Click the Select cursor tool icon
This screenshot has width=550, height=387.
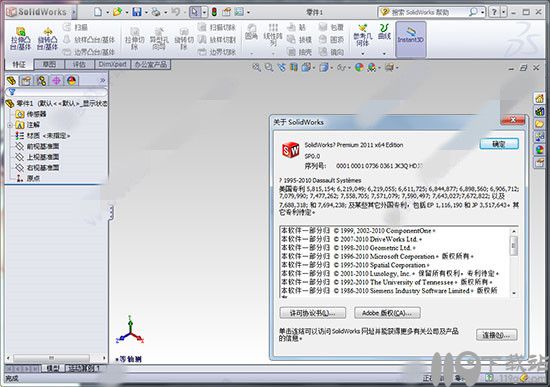[195, 12]
